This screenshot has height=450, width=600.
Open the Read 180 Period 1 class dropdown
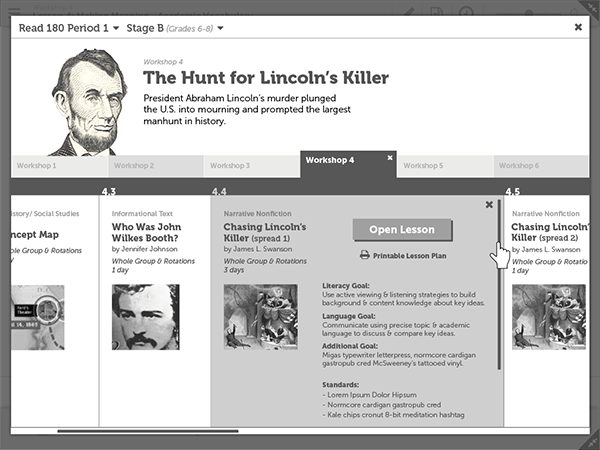click(x=68, y=28)
